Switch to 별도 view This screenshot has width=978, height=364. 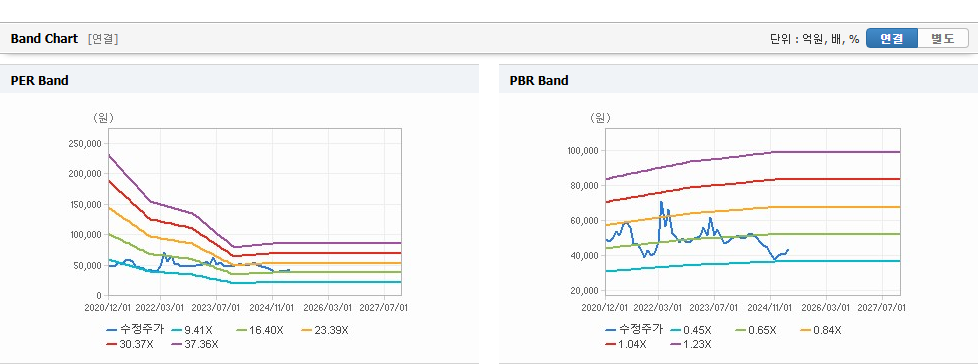tap(942, 39)
